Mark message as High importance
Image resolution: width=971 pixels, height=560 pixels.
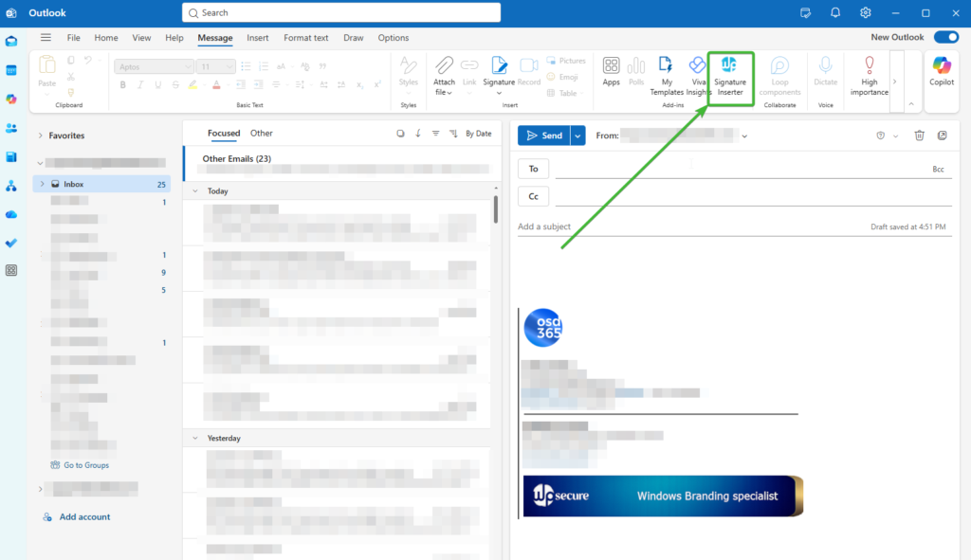click(x=869, y=76)
